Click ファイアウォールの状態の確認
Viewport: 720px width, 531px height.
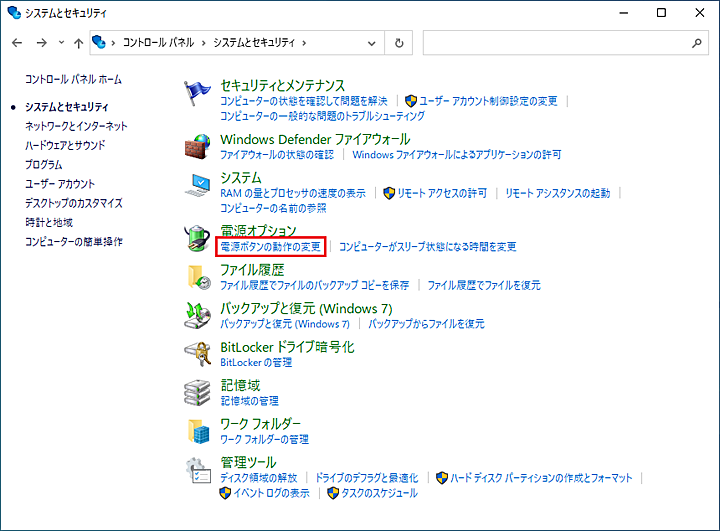tap(277, 155)
